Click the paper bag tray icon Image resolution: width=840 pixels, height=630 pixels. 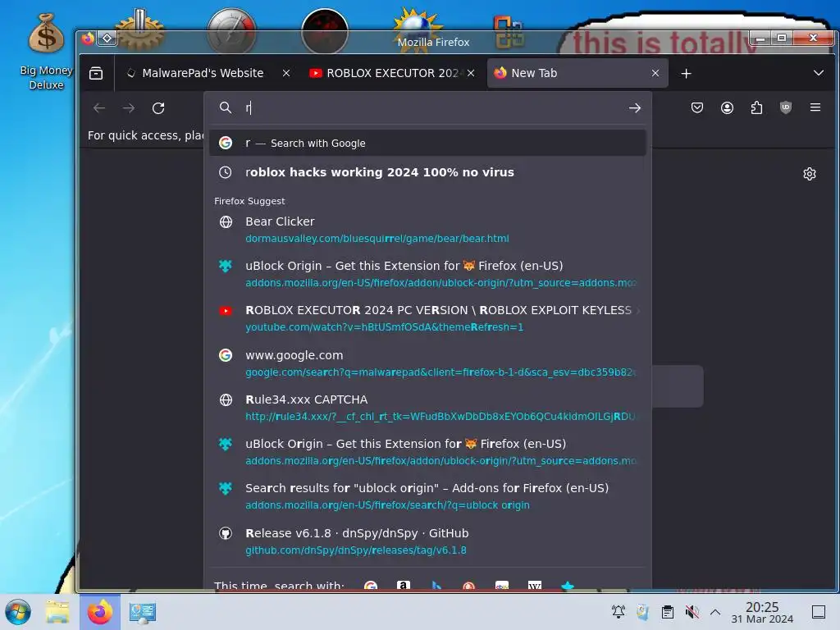pyautogui.click(x=642, y=612)
